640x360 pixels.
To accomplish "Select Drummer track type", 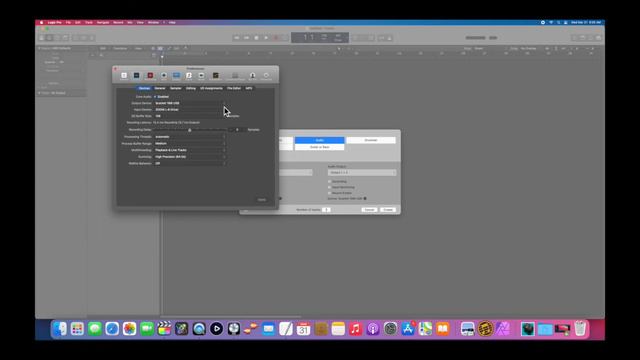I will 371,140.
